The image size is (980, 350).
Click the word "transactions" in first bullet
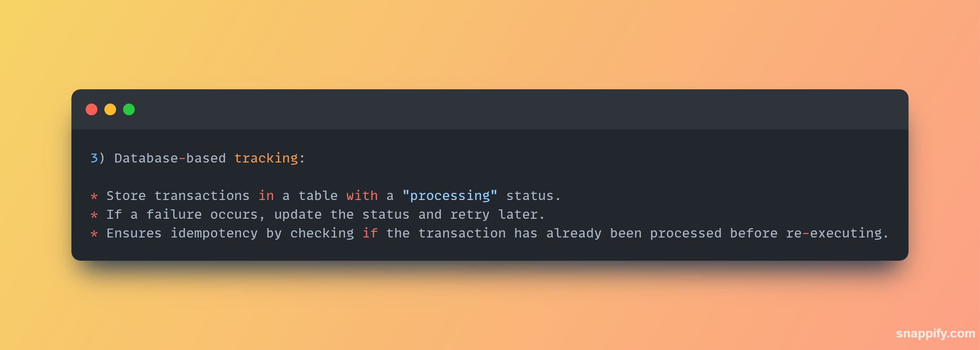pyautogui.click(x=202, y=196)
